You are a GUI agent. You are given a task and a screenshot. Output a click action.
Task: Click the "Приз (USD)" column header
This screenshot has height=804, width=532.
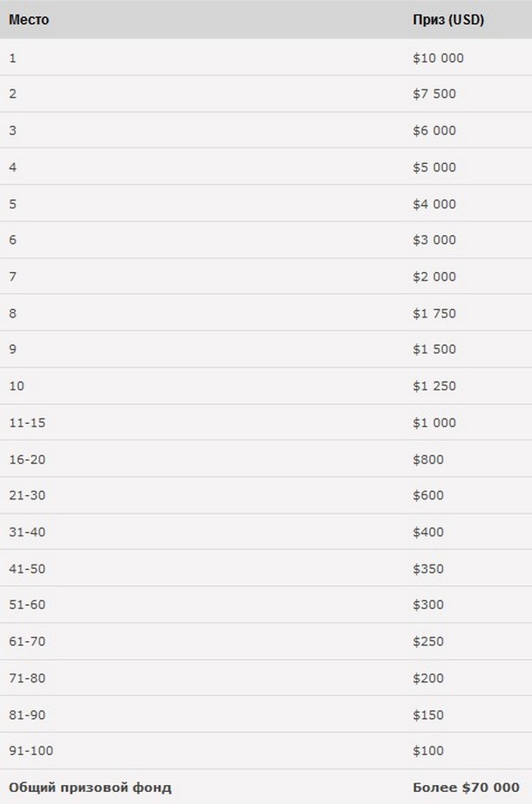pos(448,20)
